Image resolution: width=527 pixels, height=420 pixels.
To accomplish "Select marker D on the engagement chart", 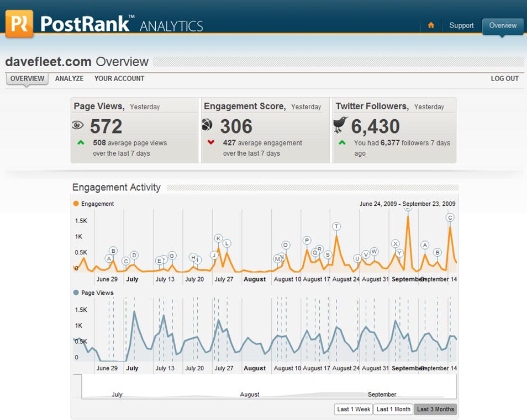I will [x=134, y=255].
